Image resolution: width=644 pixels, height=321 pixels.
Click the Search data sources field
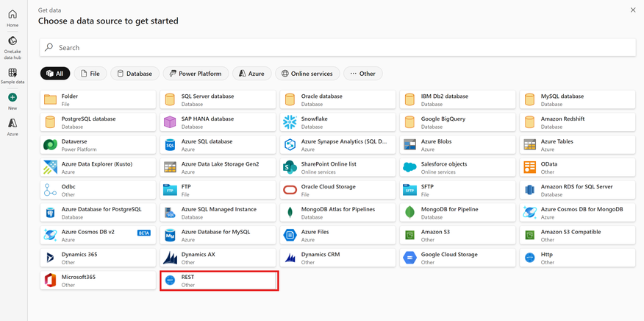click(337, 47)
